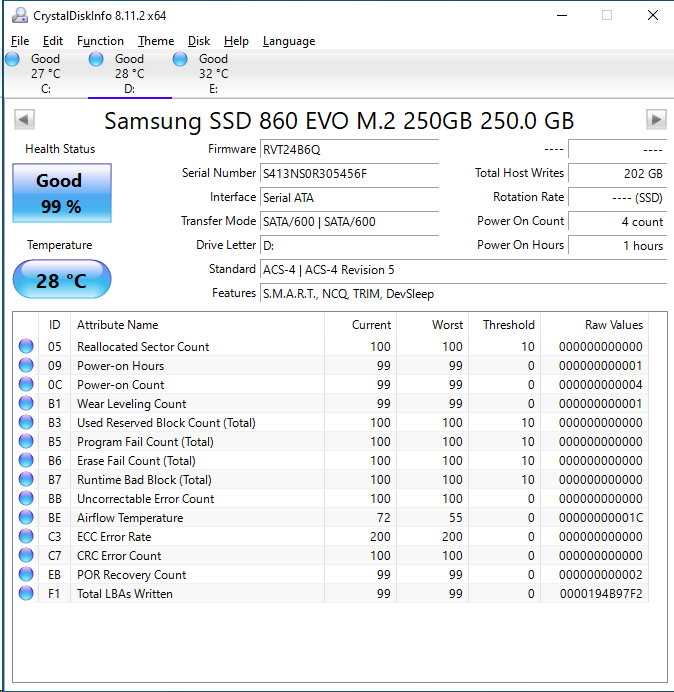Image resolution: width=674 pixels, height=692 pixels.
Task: Click the CrystalDiskInfo app icon in title bar
Action: 20,15
